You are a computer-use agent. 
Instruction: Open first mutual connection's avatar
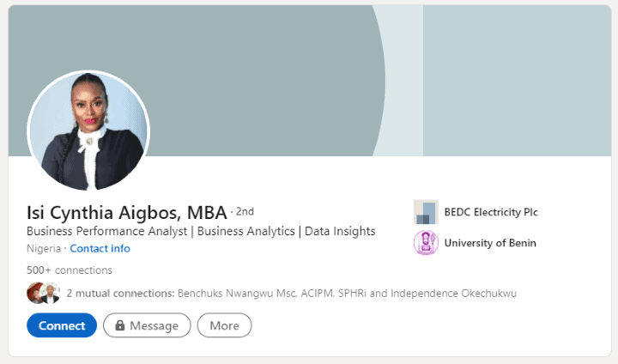(x=36, y=293)
